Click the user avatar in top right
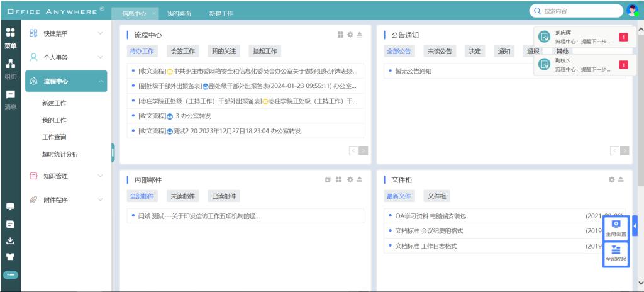The width and height of the screenshot is (644, 292). pos(633,11)
